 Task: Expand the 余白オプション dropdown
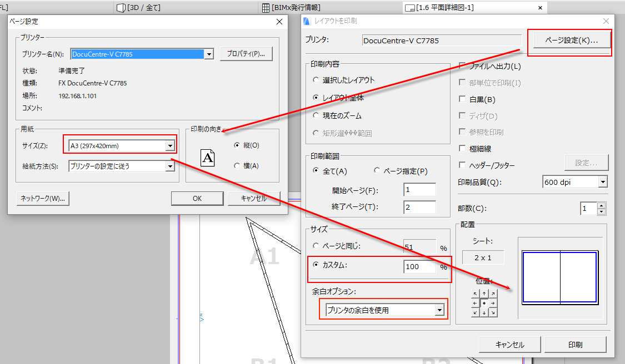[440, 310]
